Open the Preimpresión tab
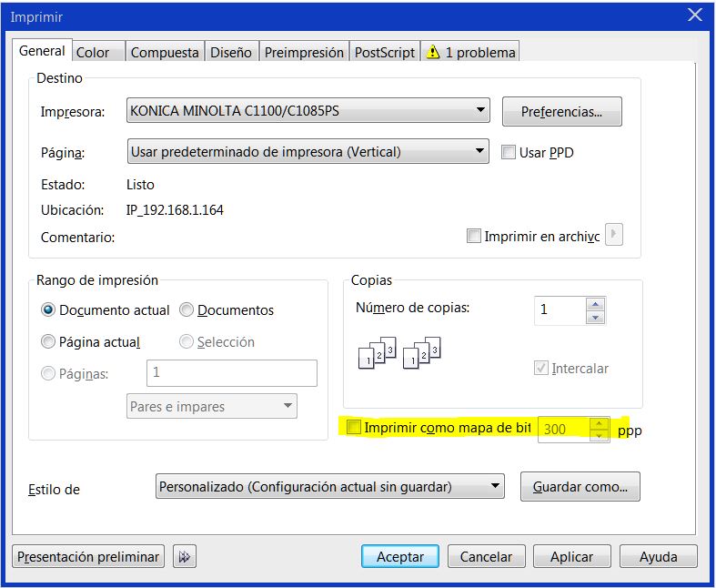Viewport: 716px width, 588px height. 304,53
